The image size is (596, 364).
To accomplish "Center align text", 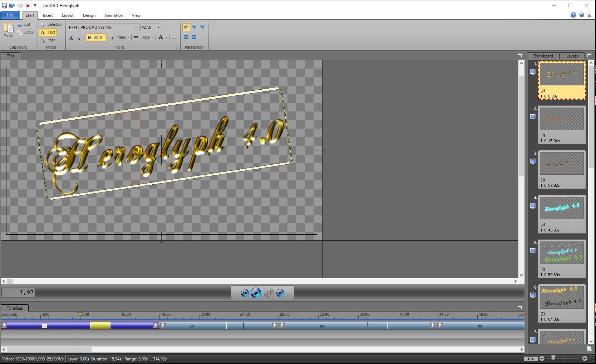I will pos(194,27).
